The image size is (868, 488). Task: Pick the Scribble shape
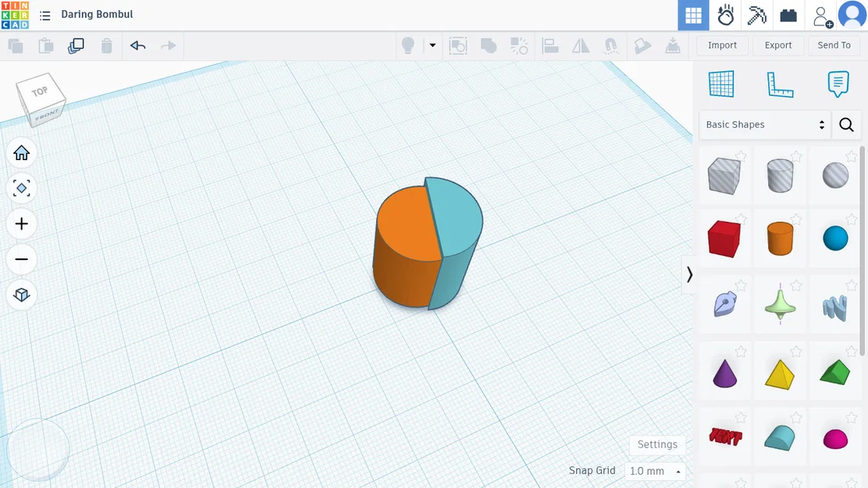(x=724, y=304)
